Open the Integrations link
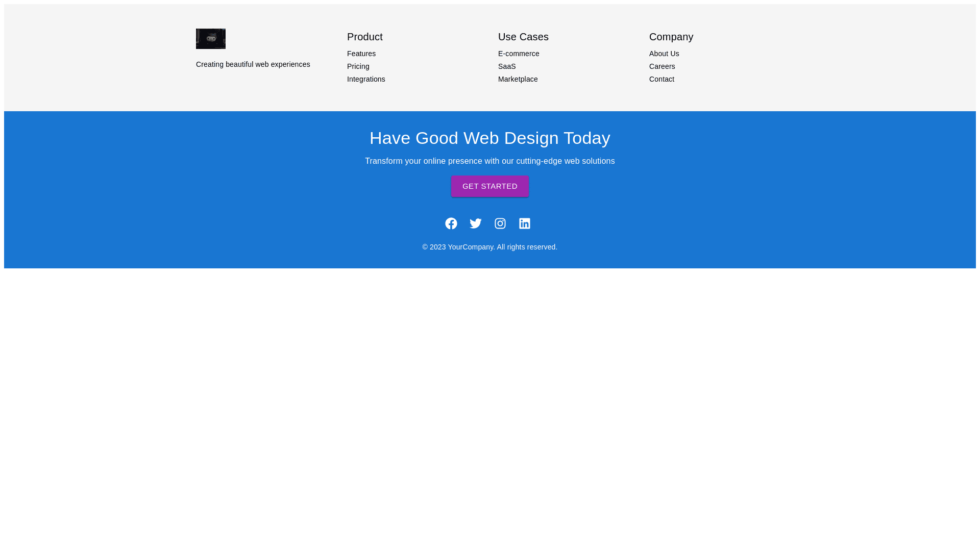This screenshot has width=980, height=551. (366, 79)
